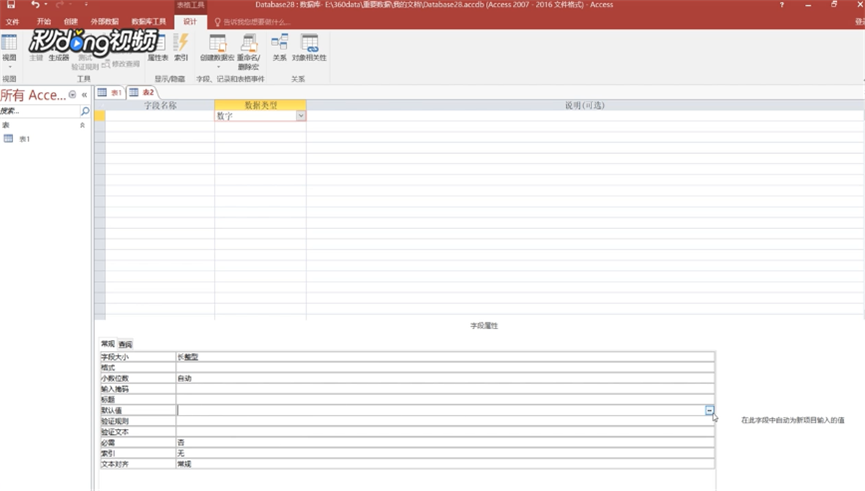
Task: Switch to the 查阅 field properties tab
Action: [125, 344]
